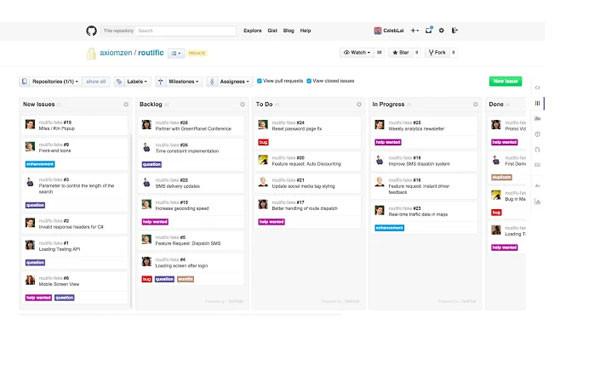The height and width of the screenshot is (375, 600).
Task: Click avatar on Time constraint implementation card
Action: pyautogui.click(x=147, y=147)
